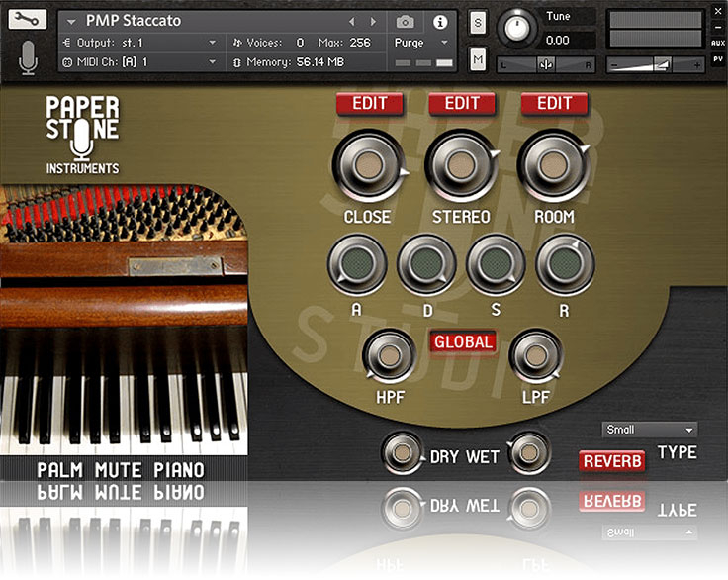Screen dimensions: 728x580
Task: Open the PMP Staccato instrument menu arrow
Action: click(x=71, y=21)
